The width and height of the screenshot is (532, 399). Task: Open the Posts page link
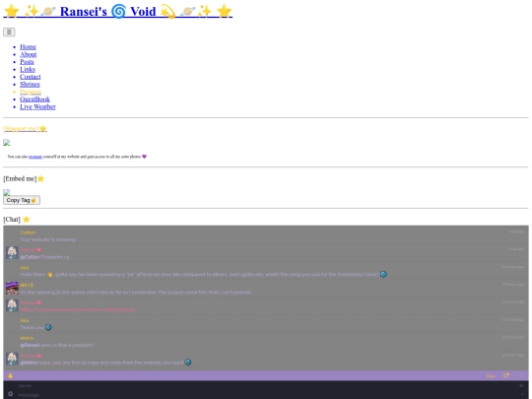click(27, 62)
